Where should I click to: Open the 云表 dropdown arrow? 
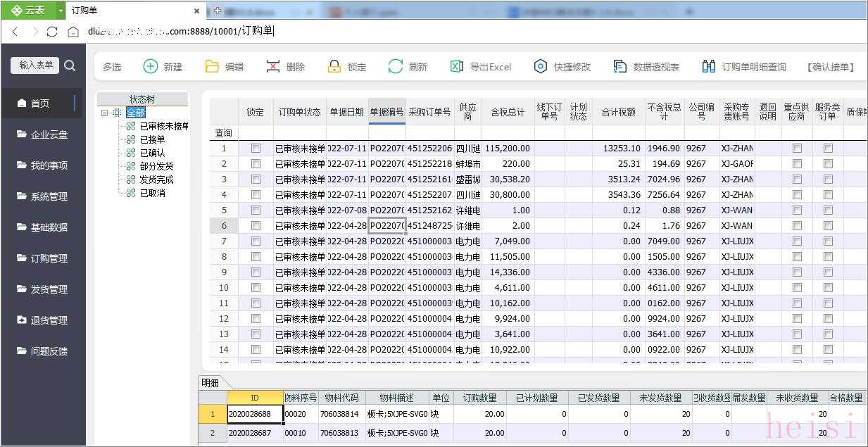tap(60, 10)
